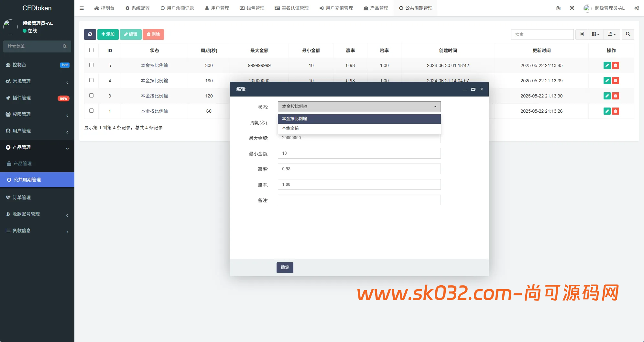Image resolution: width=644 pixels, height=342 pixels.
Task: Click the 删除 delete toolbar button
Action: (x=153, y=34)
